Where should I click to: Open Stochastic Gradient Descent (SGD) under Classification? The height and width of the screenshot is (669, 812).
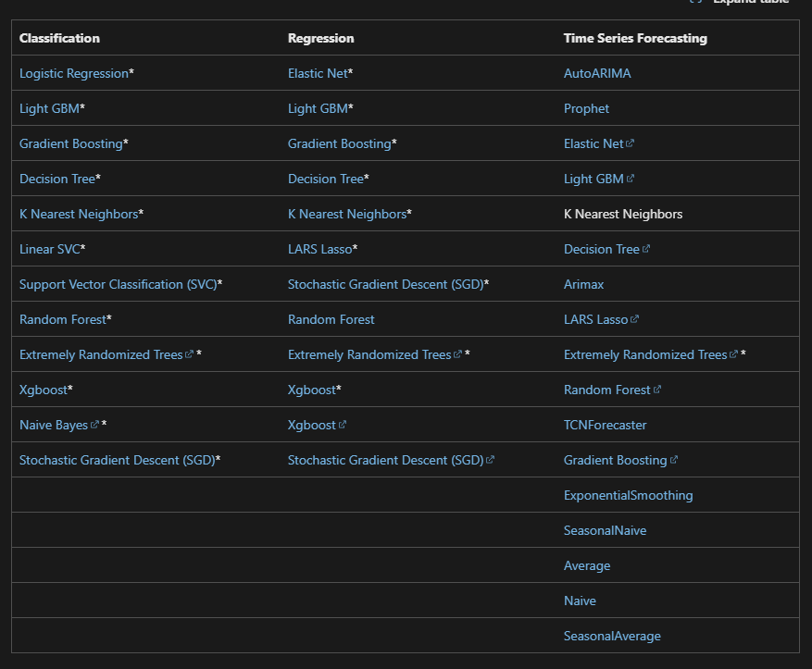pos(117,461)
